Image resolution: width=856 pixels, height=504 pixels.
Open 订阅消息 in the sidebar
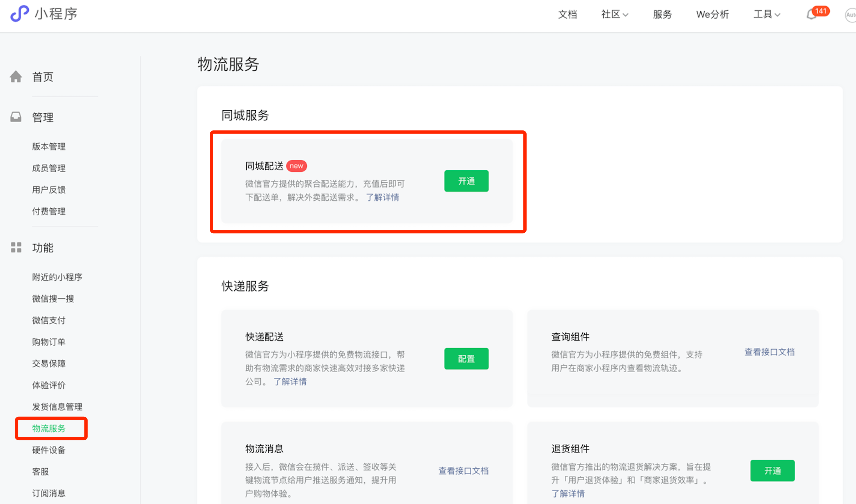tap(49, 493)
